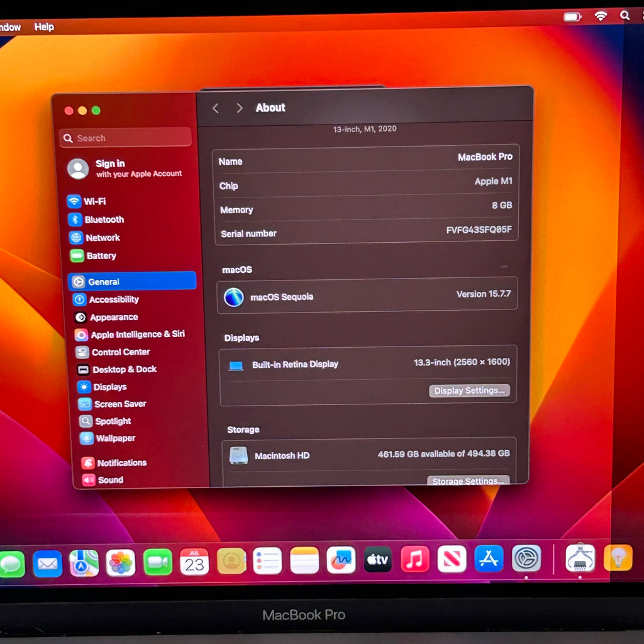Select Bluetooth in the settings sidebar

point(96,219)
